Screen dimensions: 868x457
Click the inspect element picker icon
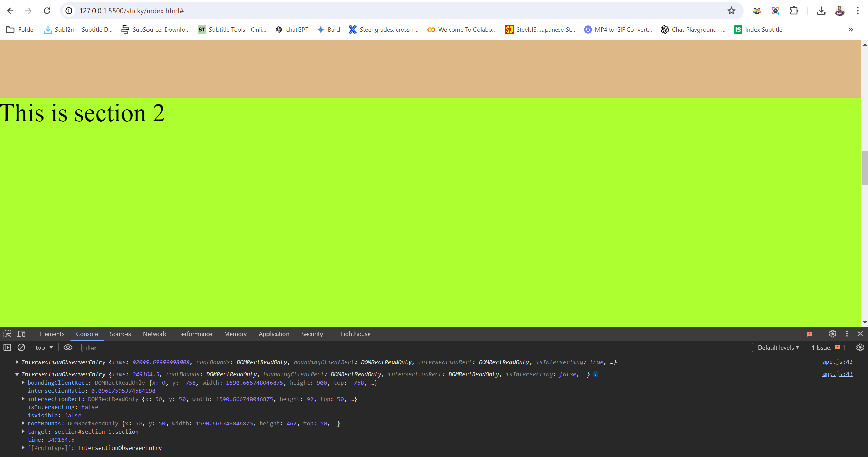coord(7,334)
